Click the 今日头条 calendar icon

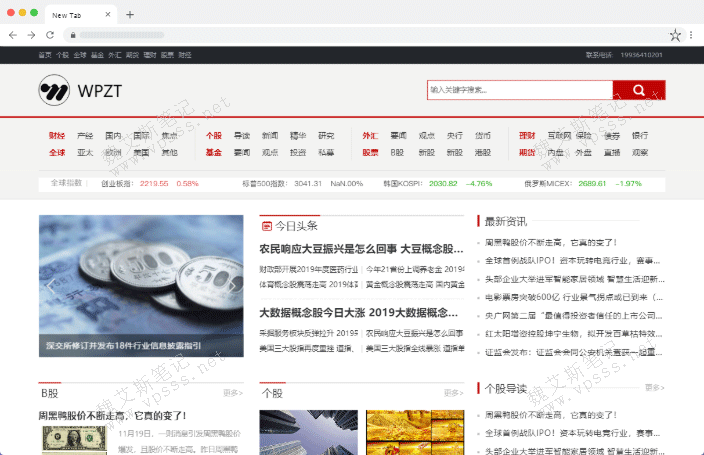pos(266,226)
